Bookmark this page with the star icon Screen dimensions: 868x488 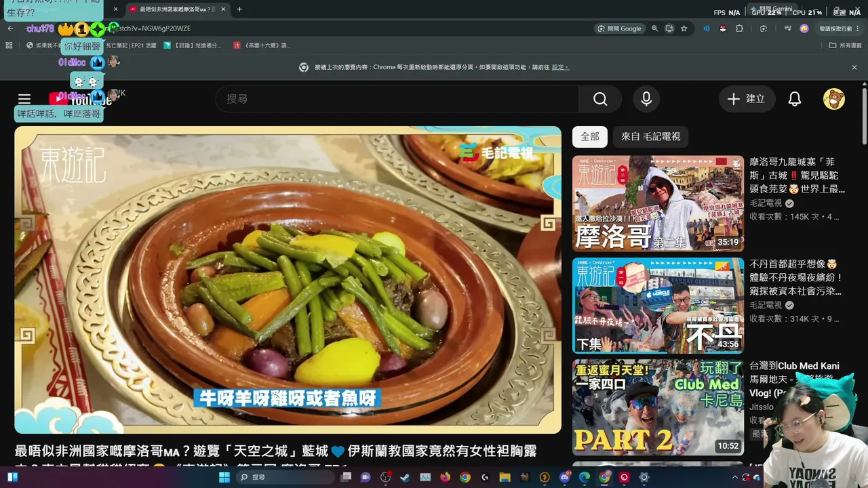tap(684, 28)
